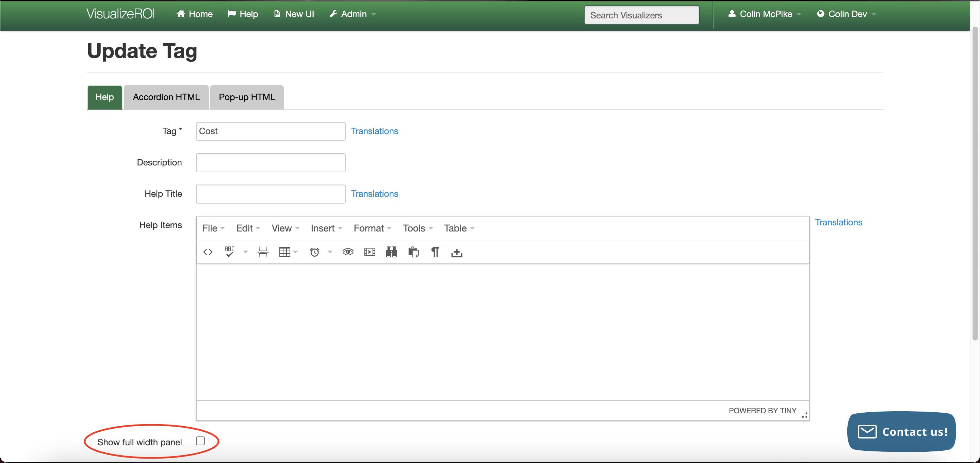Viewport: 980px width, 463px height.
Task: Preview the Help Items content
Action: 347,252
